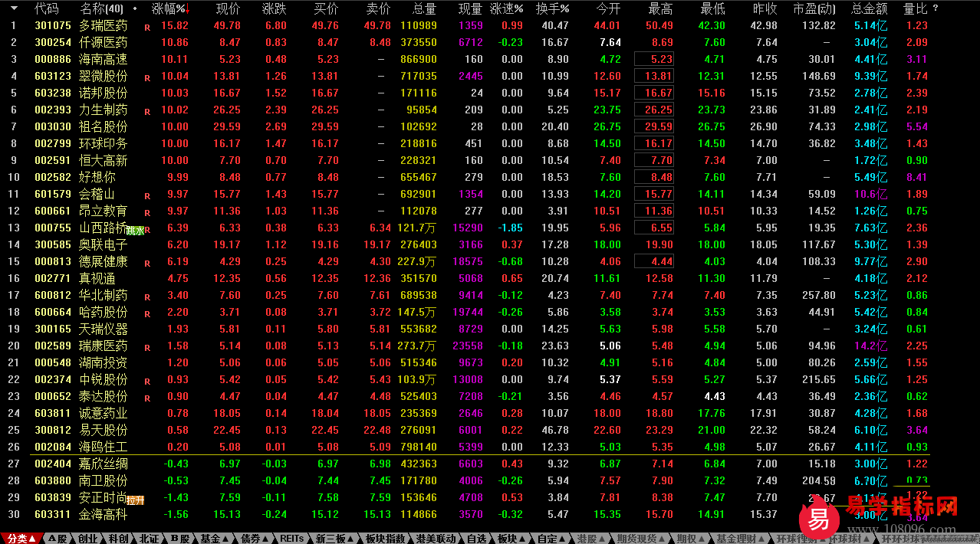The image size is (980, 544).
Task: Switch to the 创业 tab
Action: [x=89, y=538]
